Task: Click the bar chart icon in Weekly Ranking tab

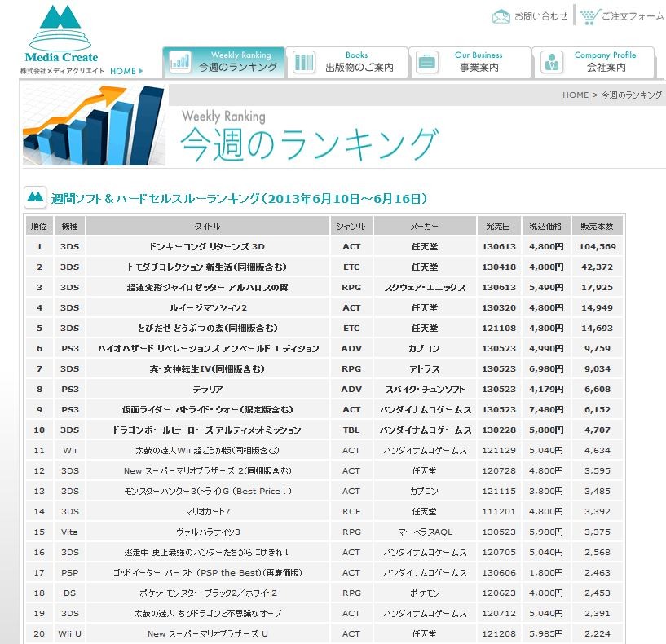Action: [179, 62]
